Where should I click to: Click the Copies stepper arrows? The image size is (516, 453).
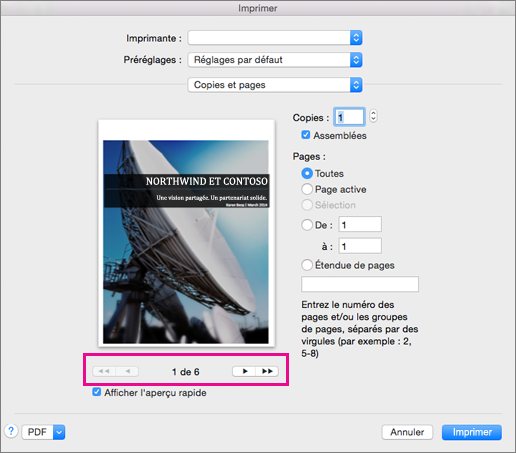coord(373,117)
